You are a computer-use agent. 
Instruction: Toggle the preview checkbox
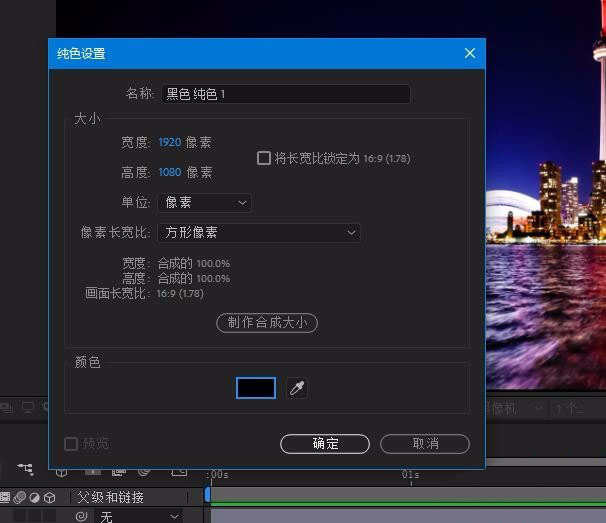point(71,444)
